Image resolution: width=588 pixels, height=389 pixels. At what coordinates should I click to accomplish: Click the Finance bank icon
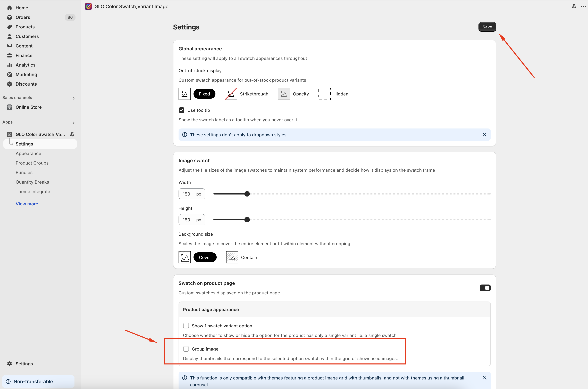9,55
